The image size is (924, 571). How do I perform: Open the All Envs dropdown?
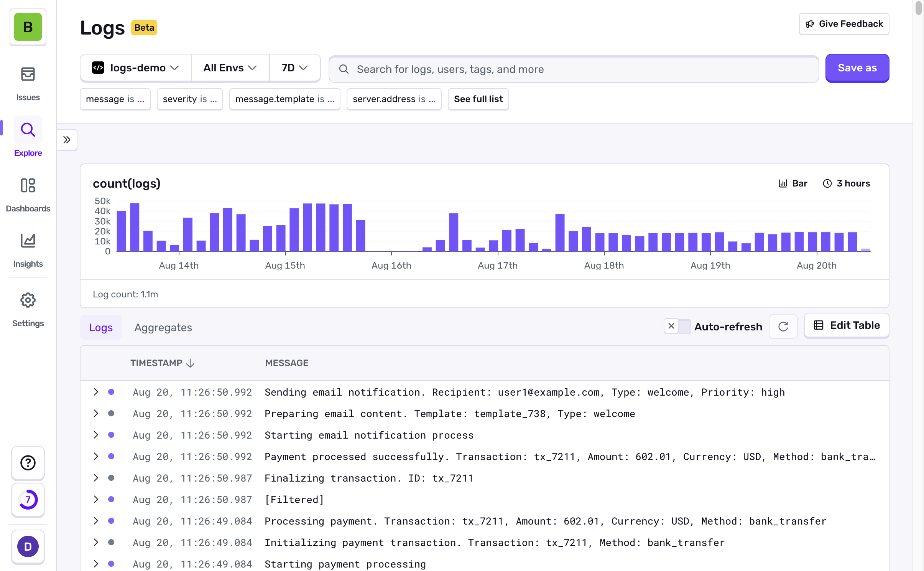(230, 68)
